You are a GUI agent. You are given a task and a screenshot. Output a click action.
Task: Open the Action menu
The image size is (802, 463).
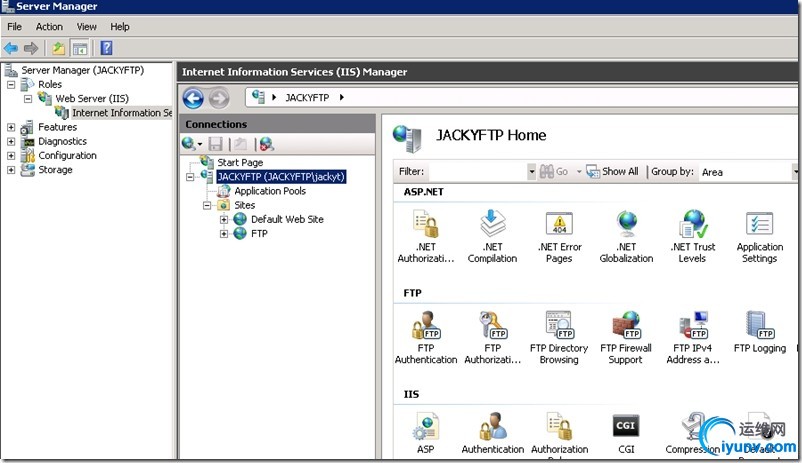49,27
